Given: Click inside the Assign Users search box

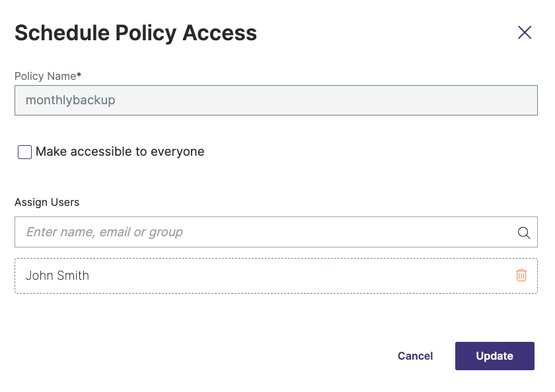Looking at the screenshot, I should (x=264, y=232).
